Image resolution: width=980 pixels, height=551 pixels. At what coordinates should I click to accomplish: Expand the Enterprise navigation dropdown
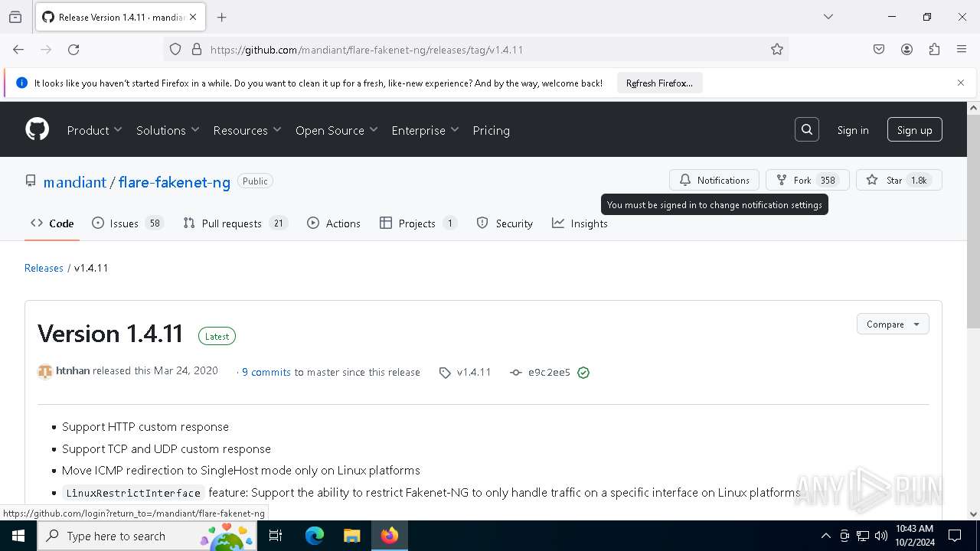pyautogui.click(x=425, y=130)
